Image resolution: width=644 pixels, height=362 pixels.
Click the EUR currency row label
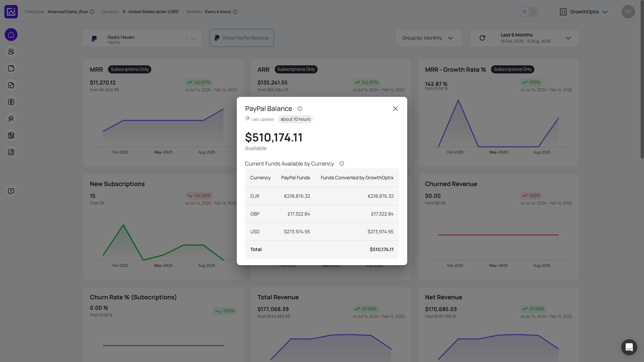tap(255, 196)
